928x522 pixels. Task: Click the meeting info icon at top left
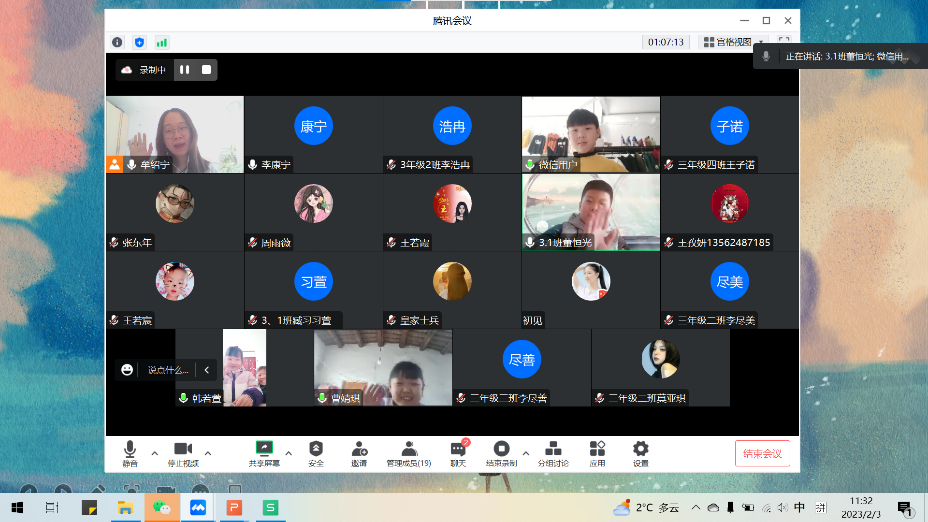click(117, 42)
